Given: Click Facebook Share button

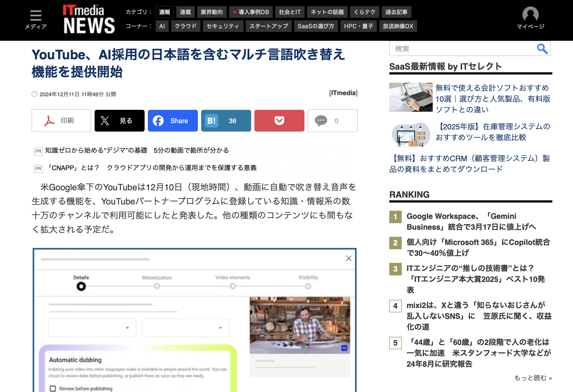Looking at the screenshot, I should 173,121.
